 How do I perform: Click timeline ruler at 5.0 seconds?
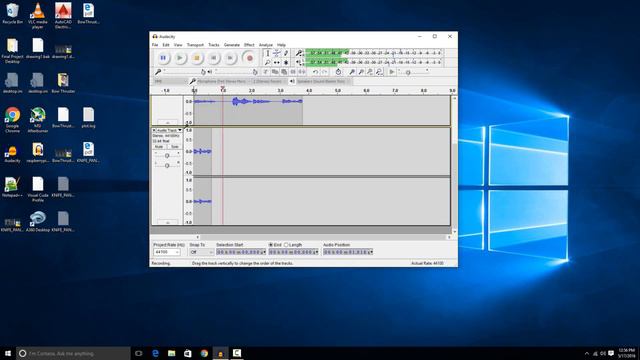coord(338,91)
